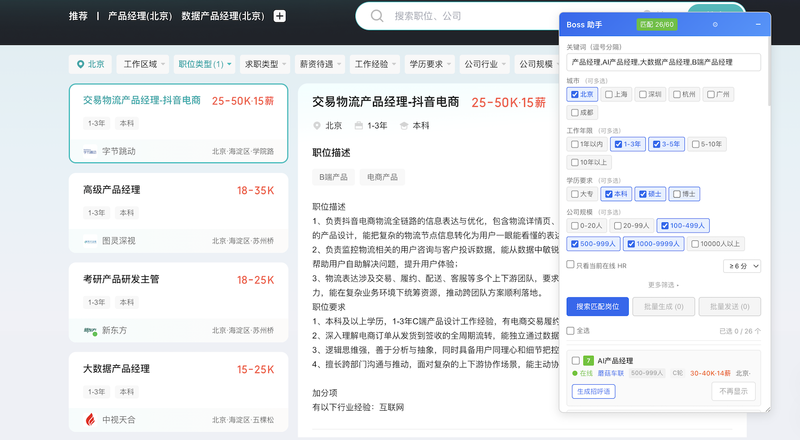Check the 成都 city checkbox
Viewport: 800px width, 440px height.
(x=575, y=112)
